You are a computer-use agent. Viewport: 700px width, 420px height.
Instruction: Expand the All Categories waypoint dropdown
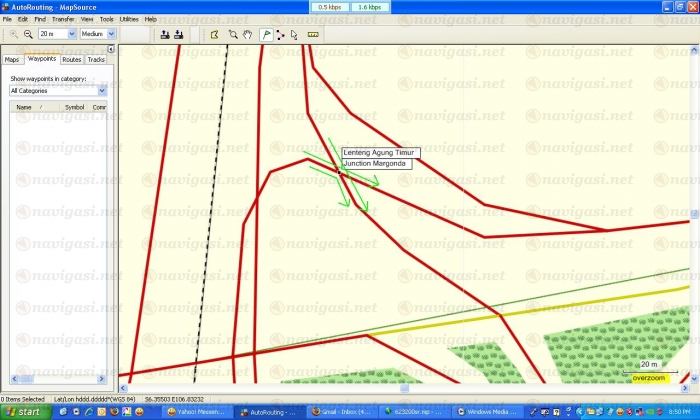click(103, 90)
